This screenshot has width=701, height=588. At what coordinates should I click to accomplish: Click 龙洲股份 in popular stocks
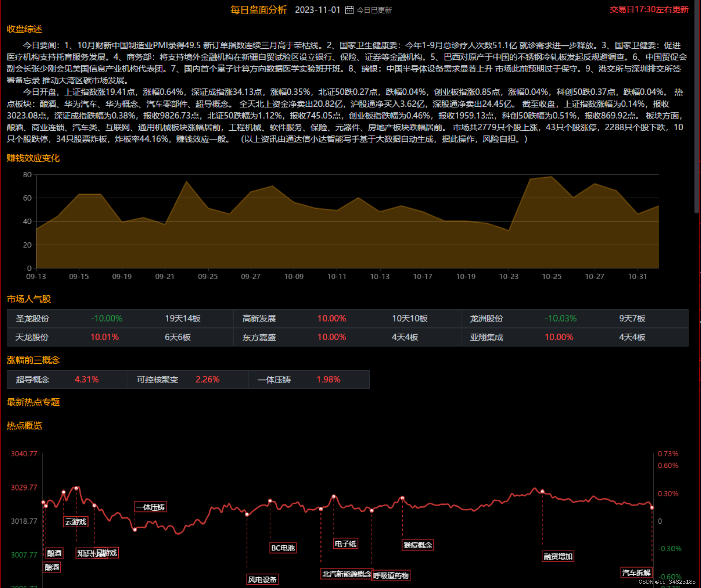point(486,318)
